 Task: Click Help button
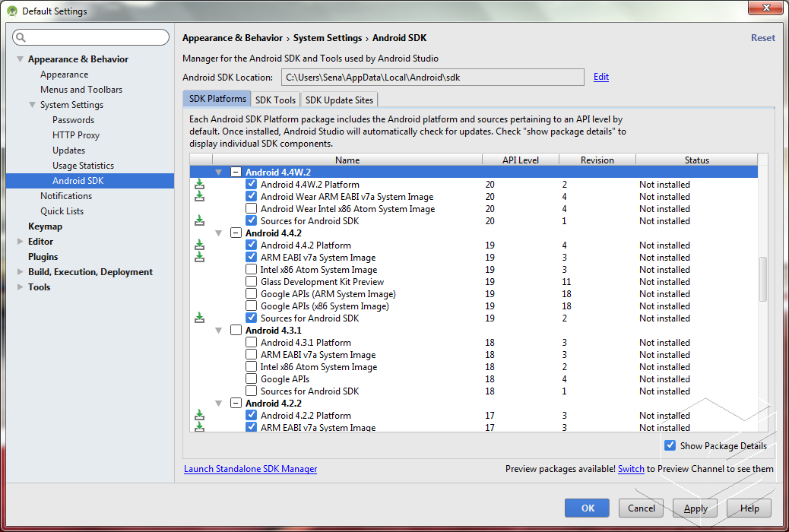tap(749, 508)
